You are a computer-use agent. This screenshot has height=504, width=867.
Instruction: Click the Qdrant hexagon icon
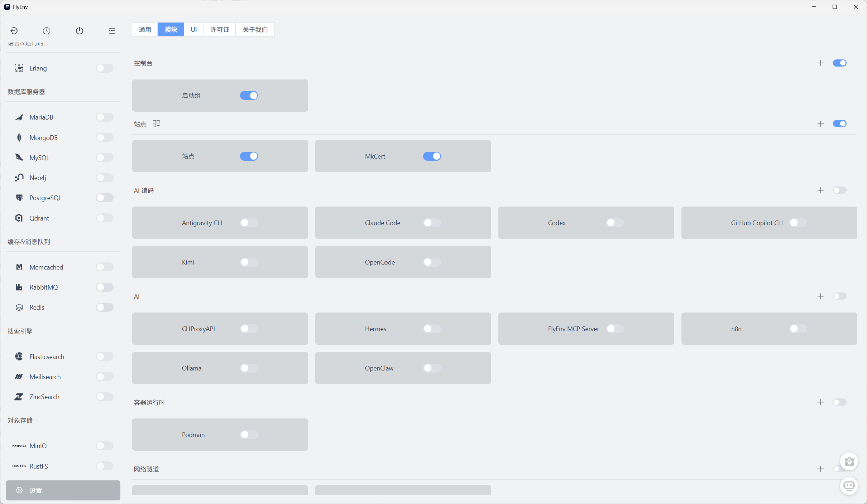click(19, 218)
